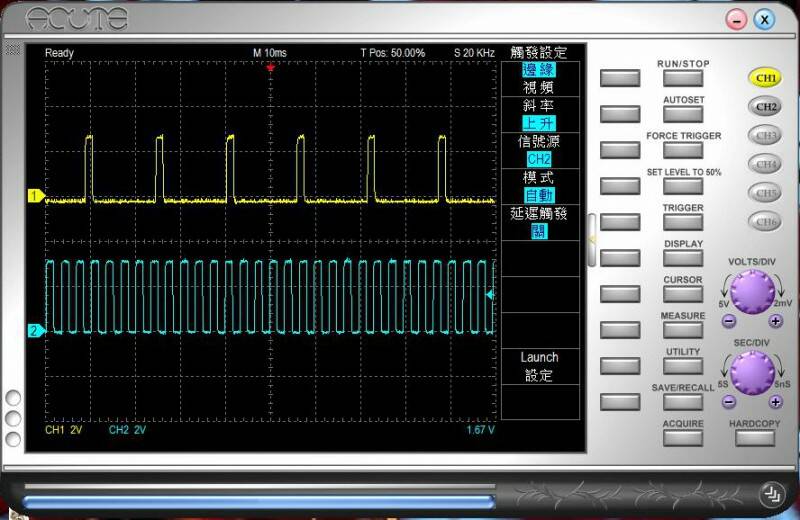Change the 上升 slope setting
Image resolution: width=800 pixels, height=520 pixels.
click(539, 122)
